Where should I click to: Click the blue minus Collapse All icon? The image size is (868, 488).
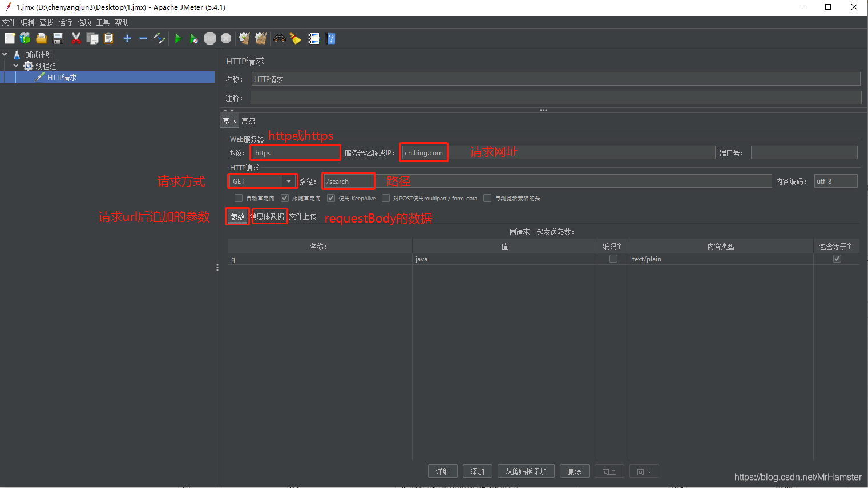click(x=143, y=38)
